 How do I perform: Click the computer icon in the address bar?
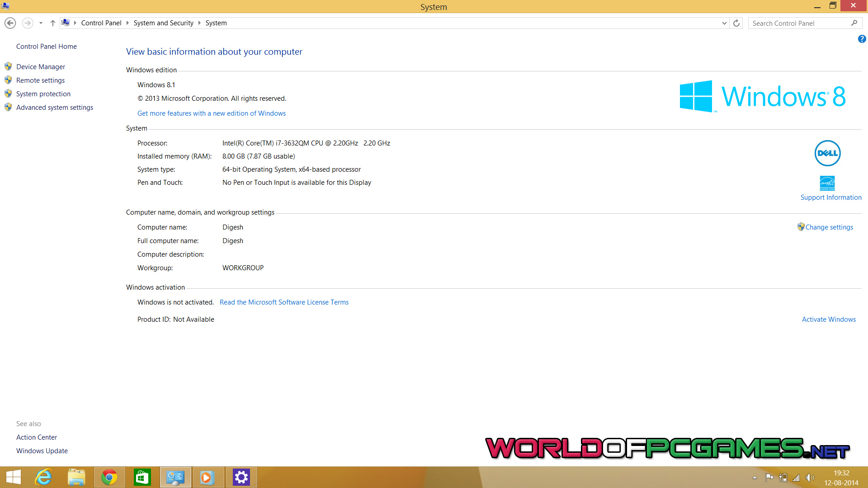click(x=66, y=23)
